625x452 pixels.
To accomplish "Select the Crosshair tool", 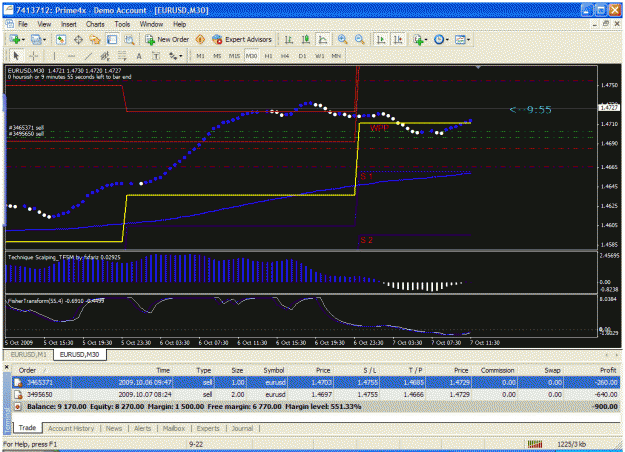I will click(x=33, y=56).
